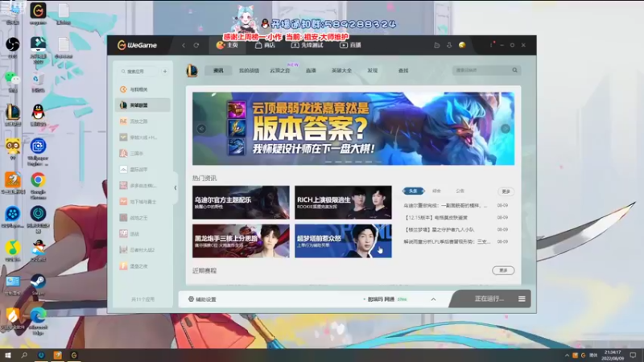Select 与我相关 in the sidebar
This screenshot has height=362, width=644.
[142, 89]
